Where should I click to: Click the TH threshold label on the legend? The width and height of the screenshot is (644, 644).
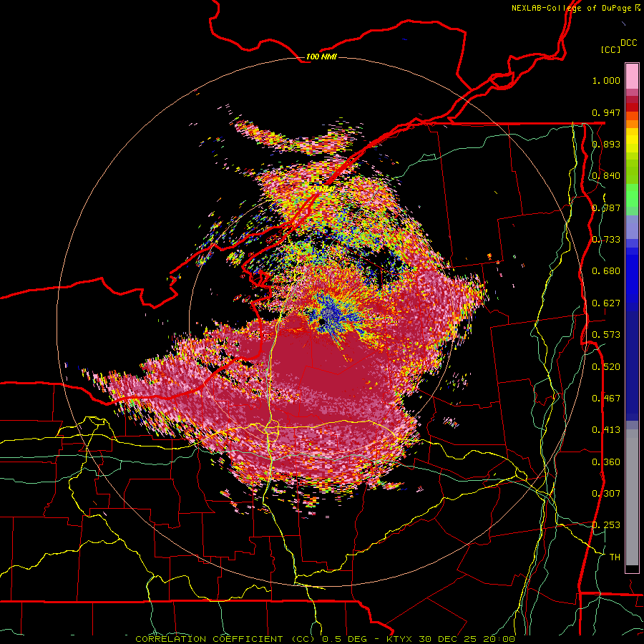pos(615,557)
